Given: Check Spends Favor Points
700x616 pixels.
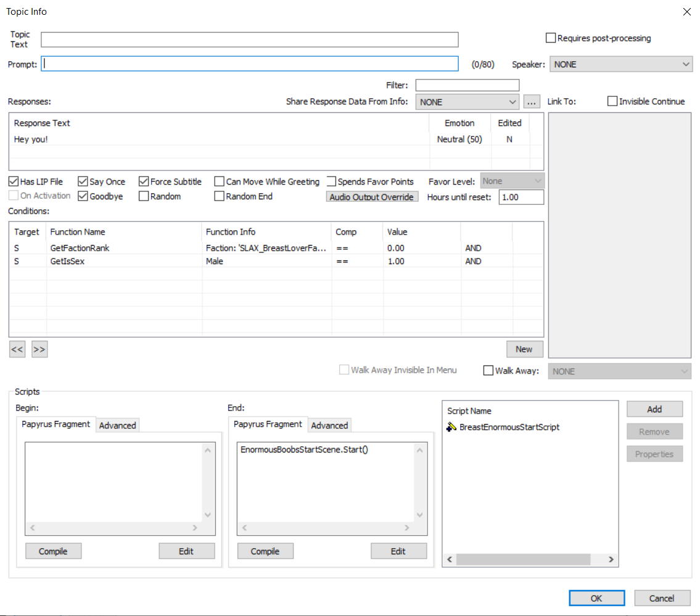Looking at the screenshot, I should pos(331,181).
